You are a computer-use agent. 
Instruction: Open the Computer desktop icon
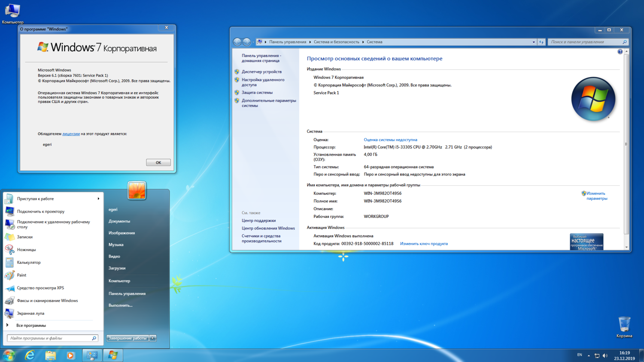coord(12,13)
